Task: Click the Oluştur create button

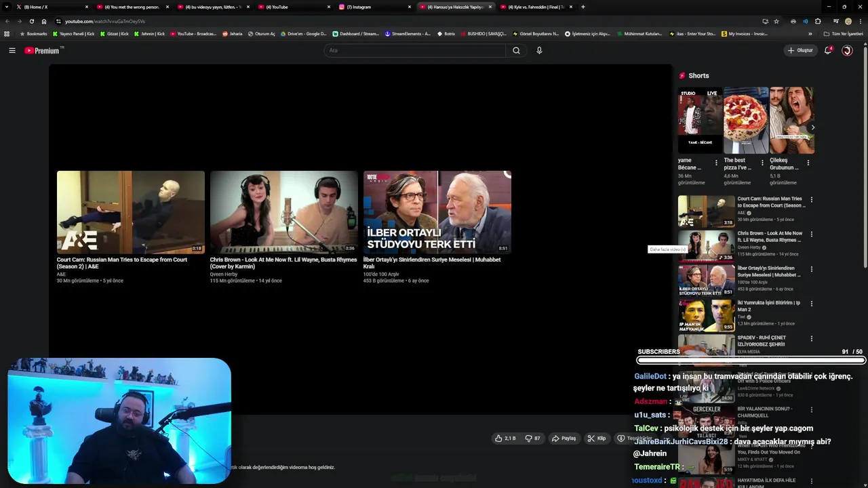Action: [800, 50]
